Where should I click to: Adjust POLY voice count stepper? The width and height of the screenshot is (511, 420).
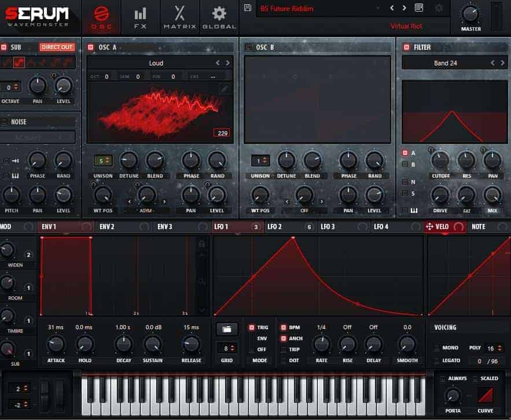click(494, 348)
